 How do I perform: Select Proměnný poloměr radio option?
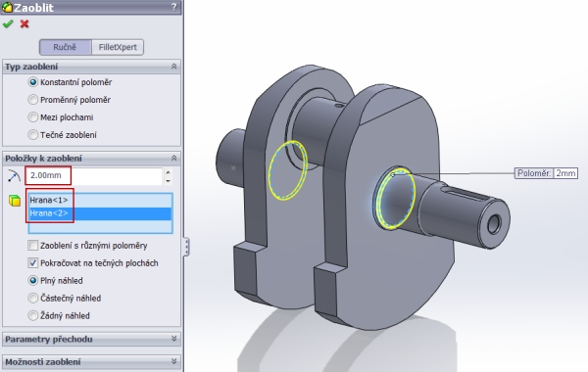(33, 100)
